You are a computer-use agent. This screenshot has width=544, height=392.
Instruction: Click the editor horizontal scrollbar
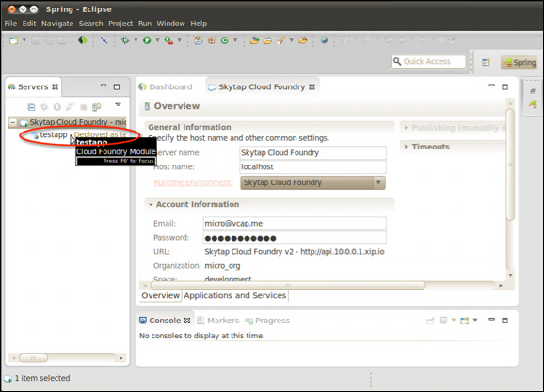click(288, 285)
